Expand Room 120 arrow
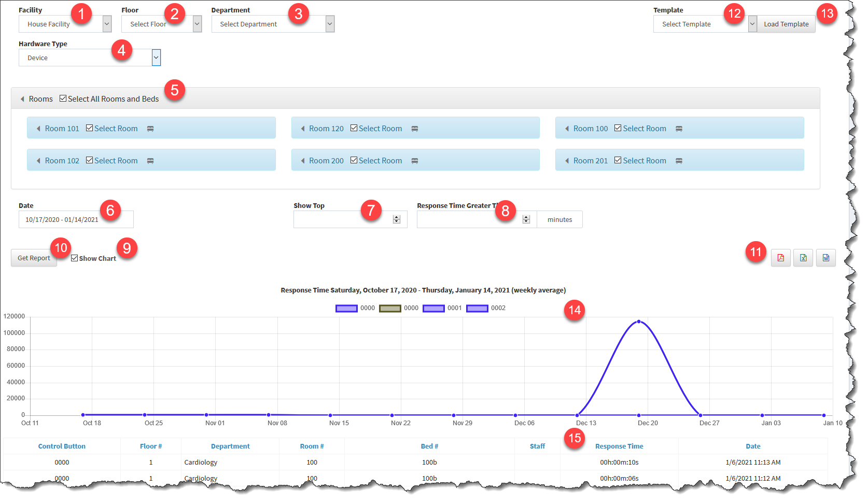The width and height of the screenshot is (868, 503). (x=303, y=129)
